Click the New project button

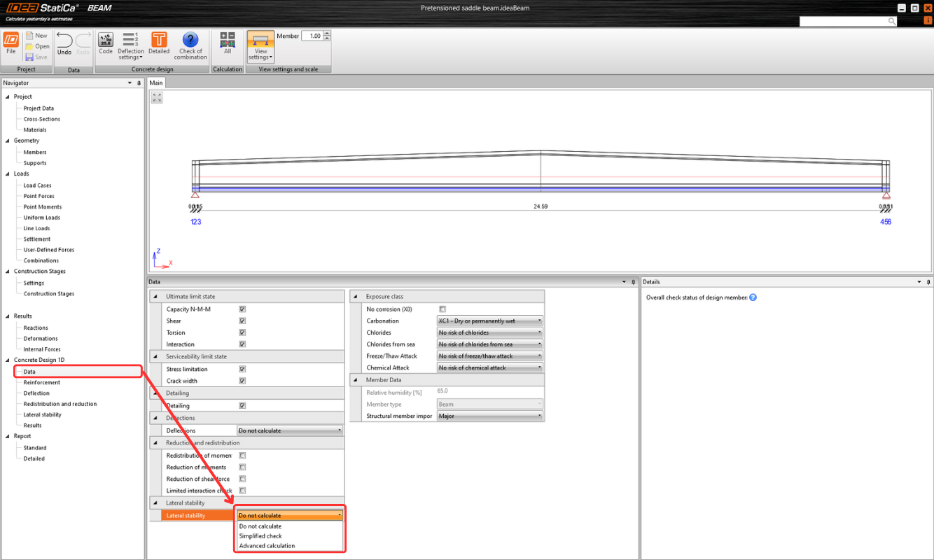[37, 36]
